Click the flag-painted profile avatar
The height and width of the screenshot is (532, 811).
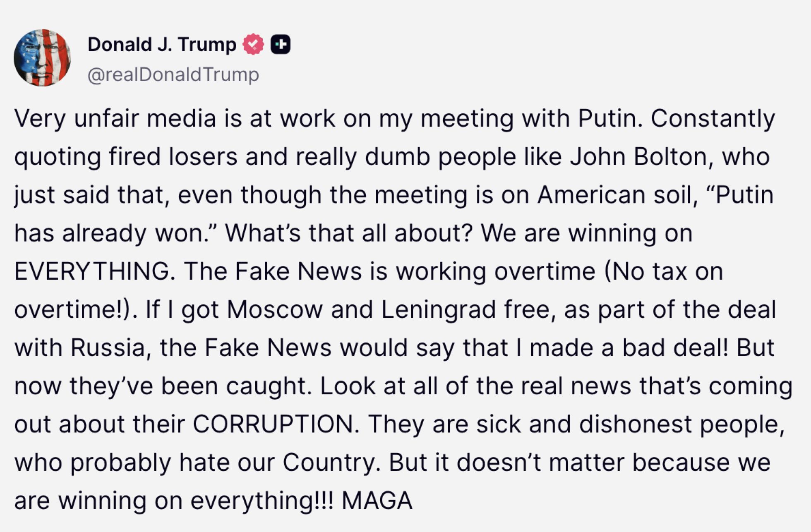(42, 58)
